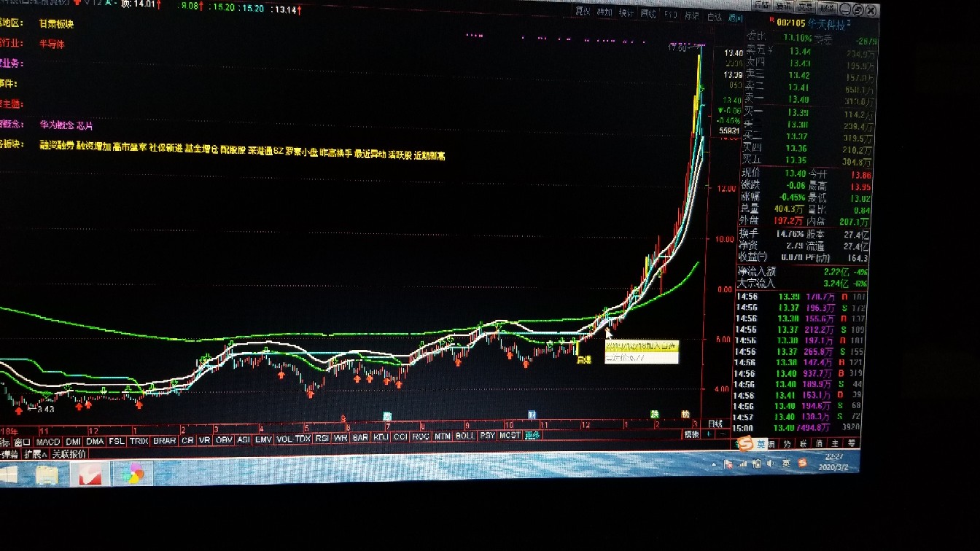Switch to the MACD indicator tab

[48, 441]
